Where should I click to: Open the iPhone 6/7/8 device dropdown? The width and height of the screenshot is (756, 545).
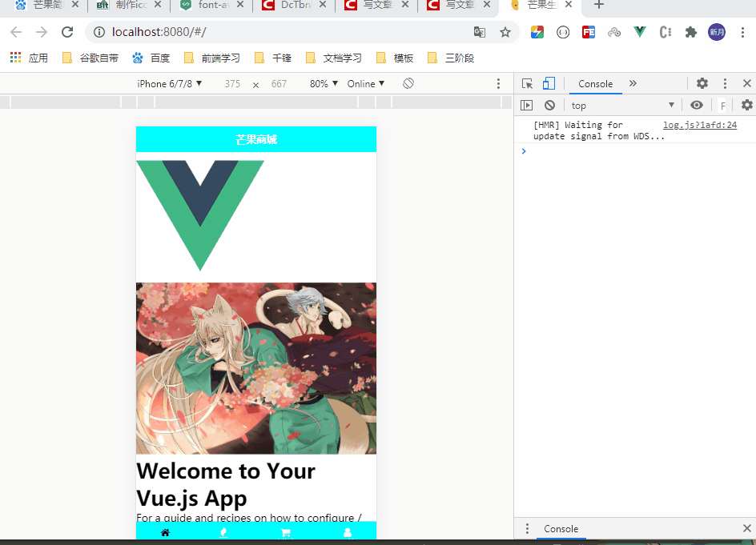(x=169, y=84)
